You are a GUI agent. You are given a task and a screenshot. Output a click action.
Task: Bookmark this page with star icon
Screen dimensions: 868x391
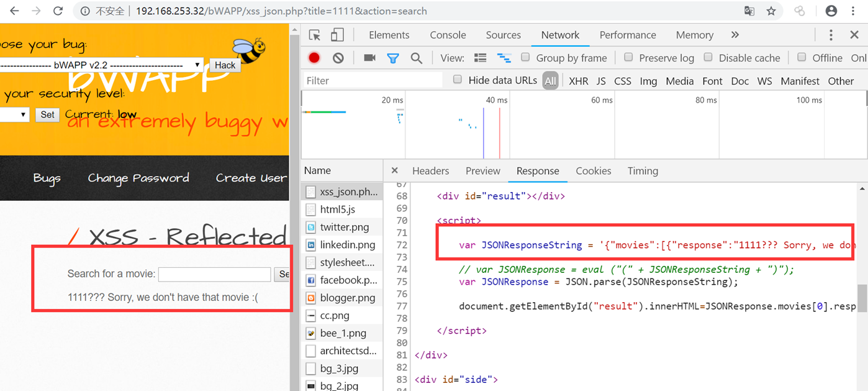[x=771, y=11]
